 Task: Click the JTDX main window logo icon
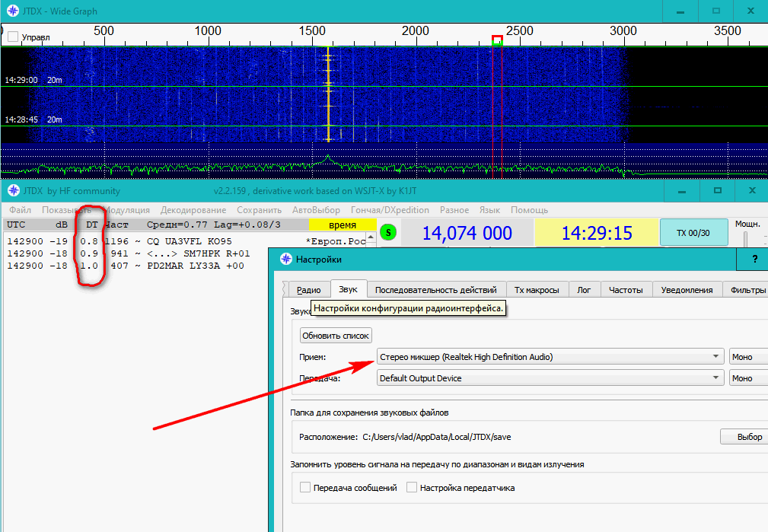point(12,190)
